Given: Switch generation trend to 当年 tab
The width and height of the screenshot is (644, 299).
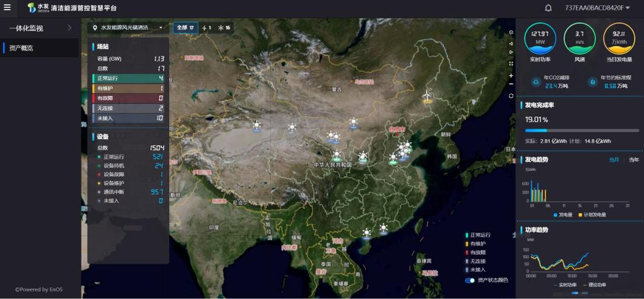Looking at the screenshot, I should pos(634,160).
